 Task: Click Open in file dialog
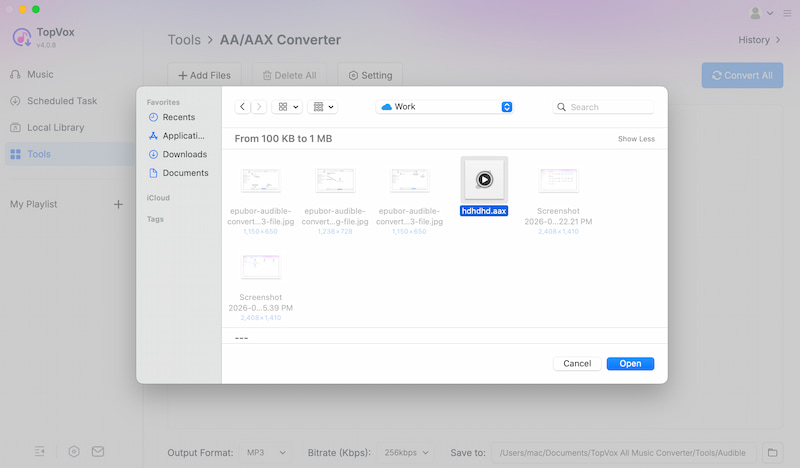pyautogui.click(x=630, y=363)
